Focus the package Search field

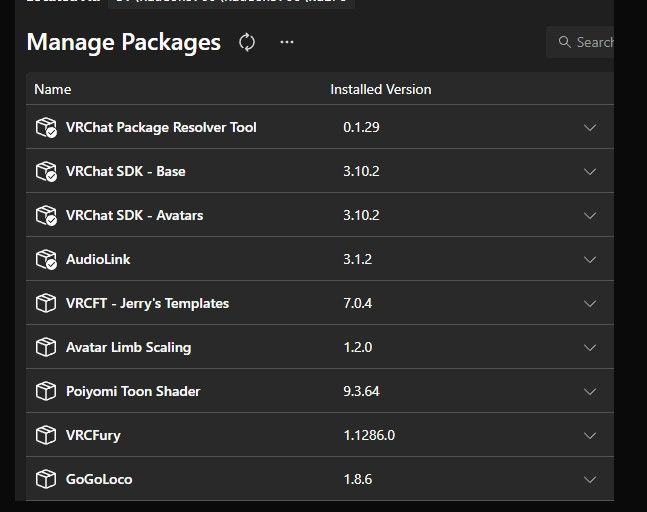pos(580,42)
